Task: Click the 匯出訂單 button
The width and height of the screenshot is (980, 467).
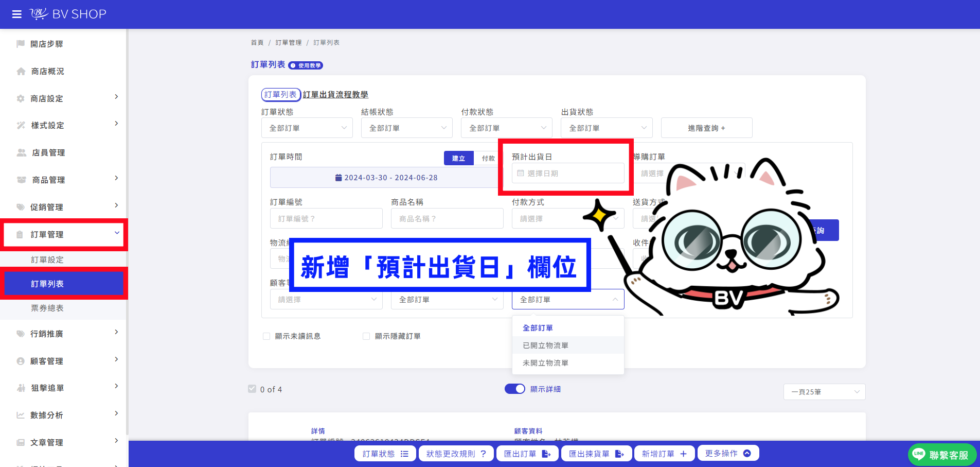Action: coord(527,454)
